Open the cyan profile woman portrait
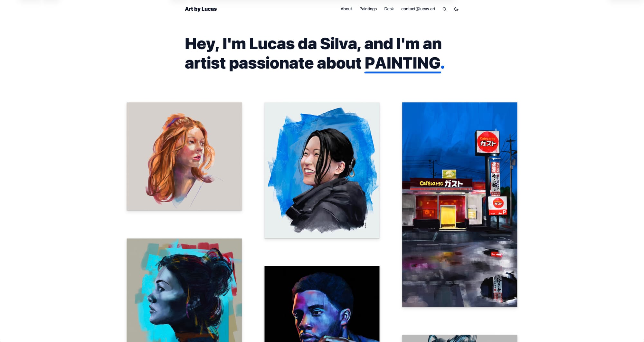Viewport: 644px width, 342px height. [184, 290]
